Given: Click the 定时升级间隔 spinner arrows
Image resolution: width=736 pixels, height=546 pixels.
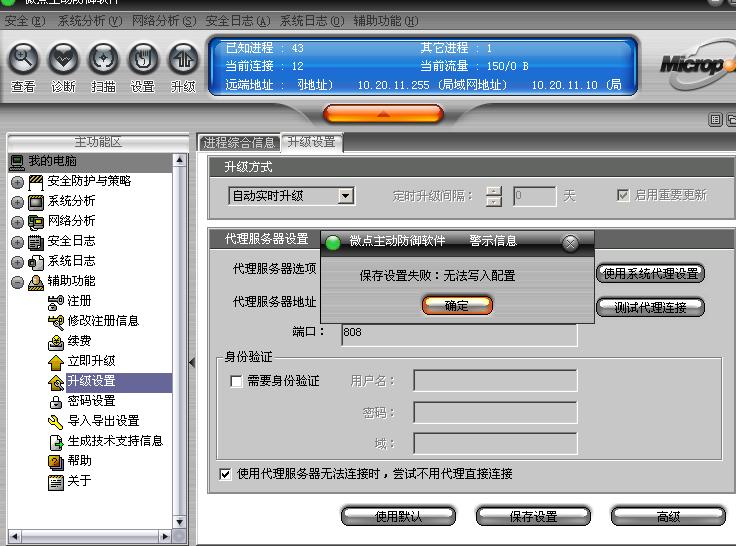Looking at the screenshot, I should point(494,196).
